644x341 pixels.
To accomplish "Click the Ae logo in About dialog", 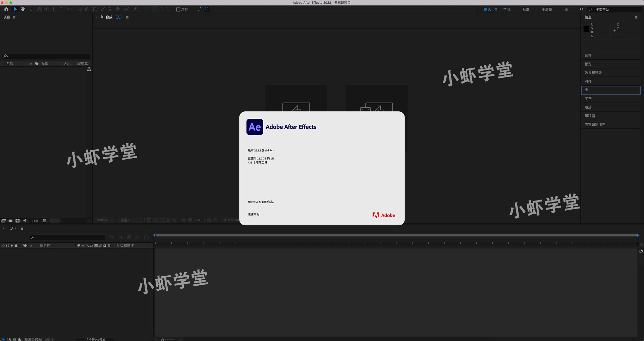I will (x=255, y=127).
